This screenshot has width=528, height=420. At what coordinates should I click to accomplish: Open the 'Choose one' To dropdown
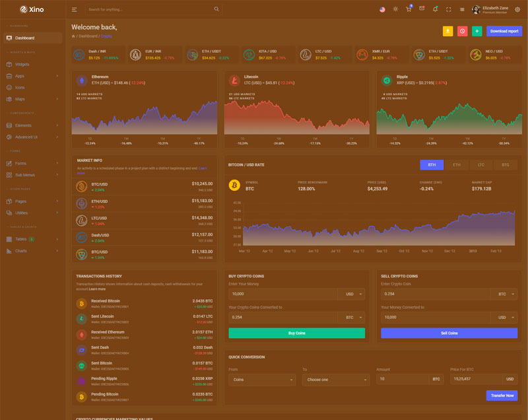coord(336,380)
